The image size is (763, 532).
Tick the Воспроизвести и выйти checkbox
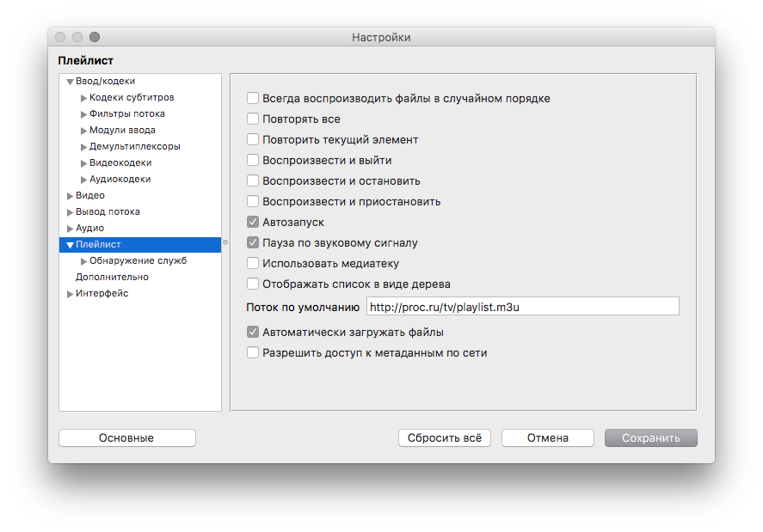(x=253, y=160)
